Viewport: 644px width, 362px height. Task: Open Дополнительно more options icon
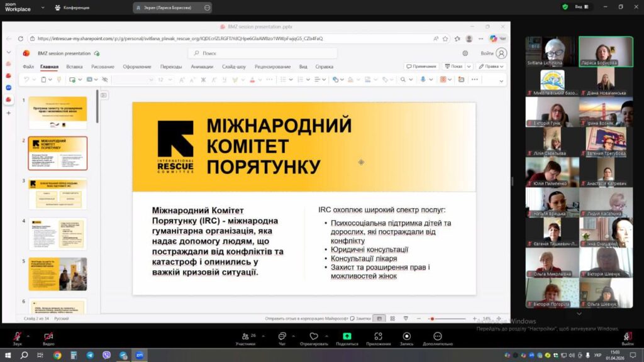click(437, 337)
